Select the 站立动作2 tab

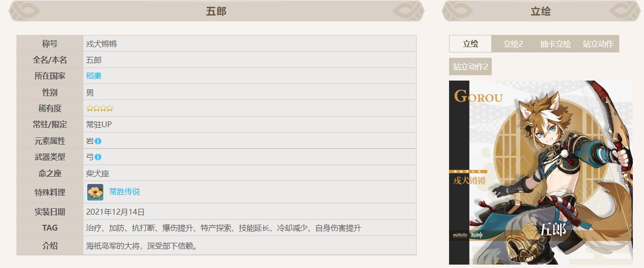pos(470,67)
